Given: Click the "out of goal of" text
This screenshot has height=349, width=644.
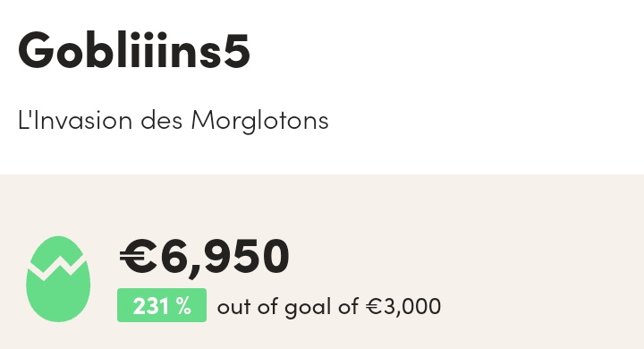Looking at the screenshot, I should (x=287, y=307).
